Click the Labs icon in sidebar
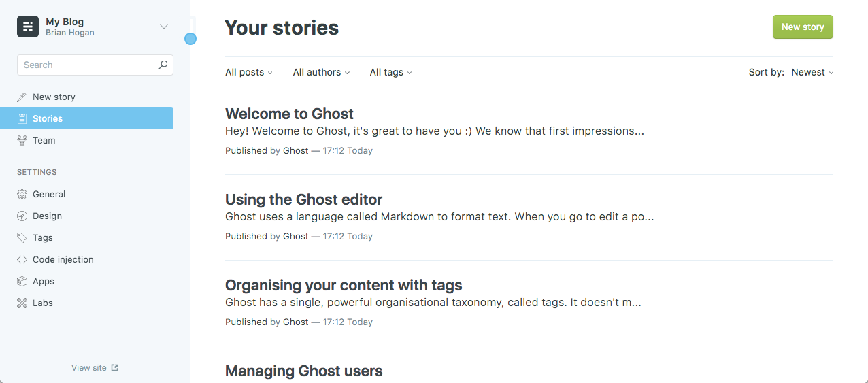The image size is (868, 383). [22, 303]
